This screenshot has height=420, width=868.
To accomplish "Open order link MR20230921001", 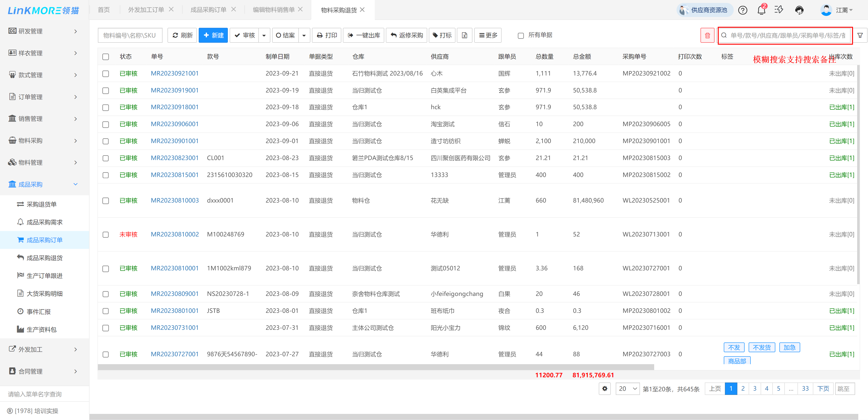I will (175, 73).
